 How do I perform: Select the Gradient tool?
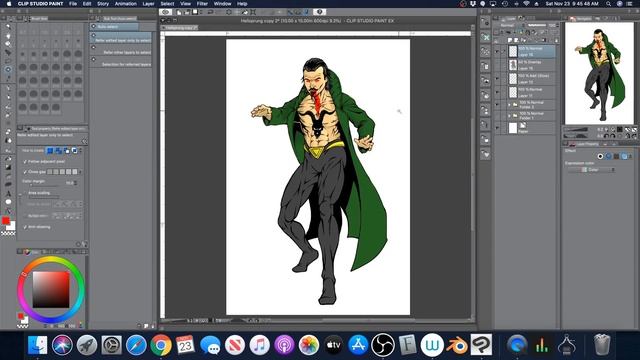coord(8,167)
